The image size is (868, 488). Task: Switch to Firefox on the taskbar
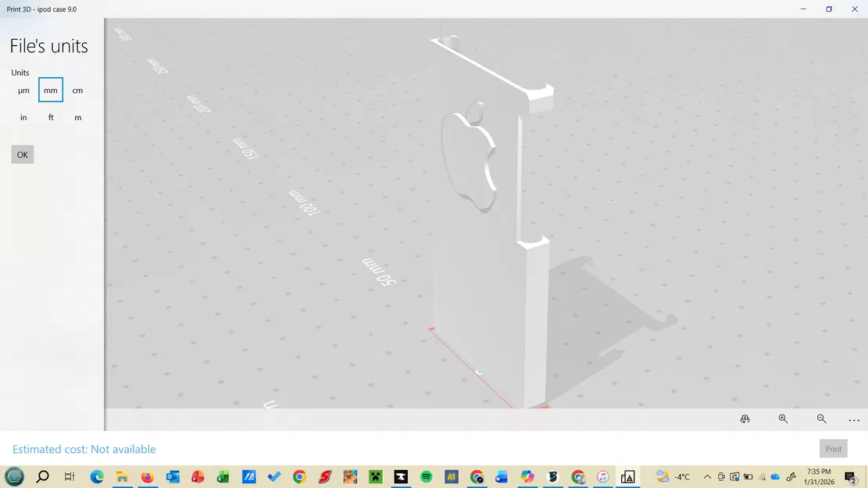[147, 476]
